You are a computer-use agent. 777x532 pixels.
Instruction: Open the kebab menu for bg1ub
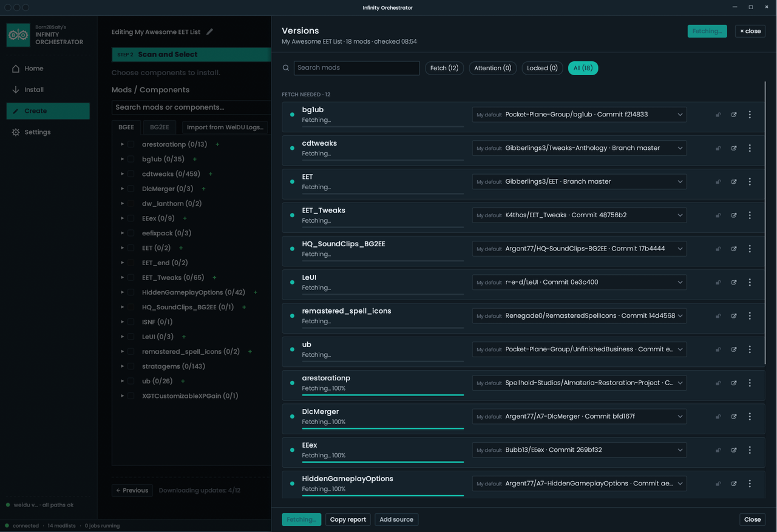[x=750, y=115]
